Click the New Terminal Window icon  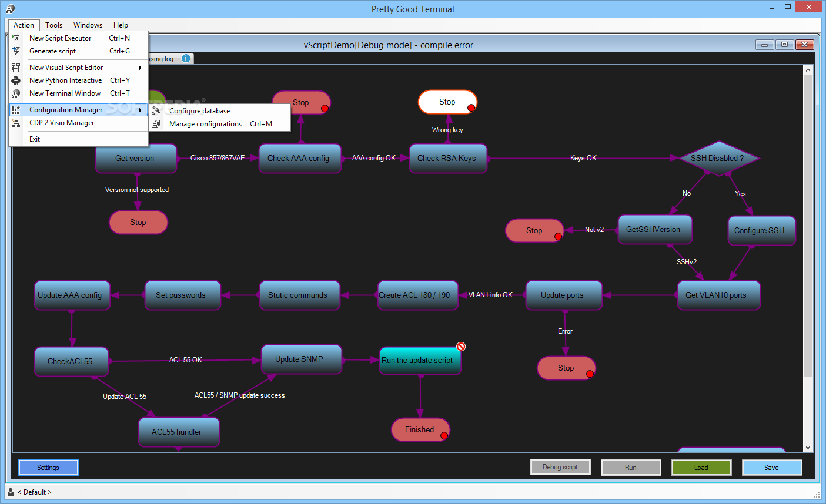coord(16,93)
